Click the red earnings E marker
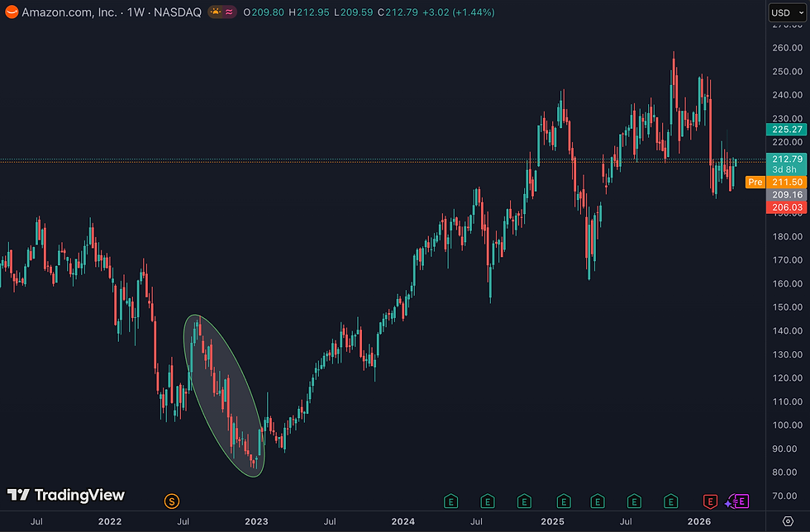 710,501
